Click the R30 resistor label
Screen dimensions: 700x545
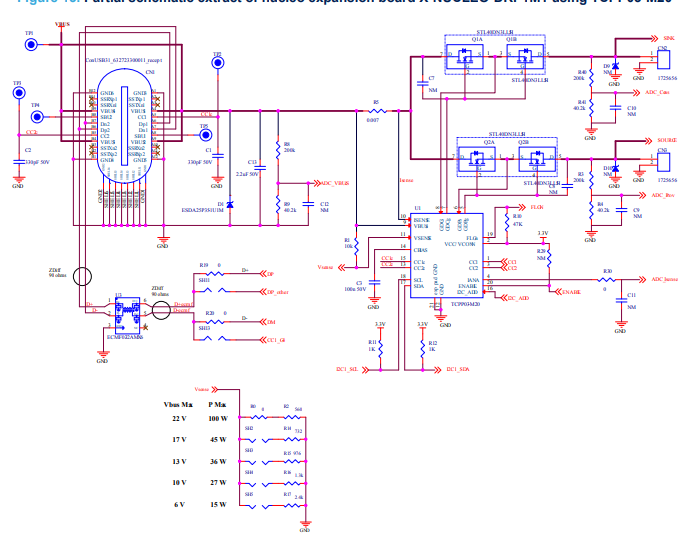[x=607, y=271]
